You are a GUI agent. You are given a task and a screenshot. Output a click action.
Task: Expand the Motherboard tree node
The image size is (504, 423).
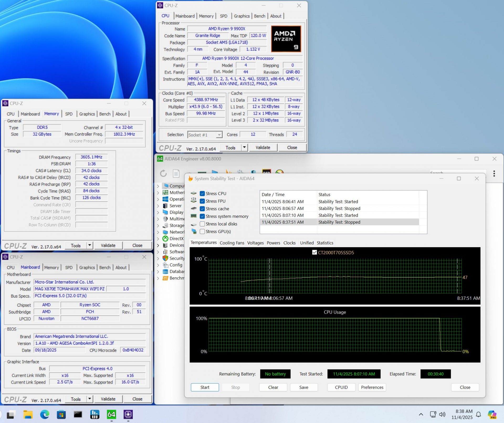(159, 192)
